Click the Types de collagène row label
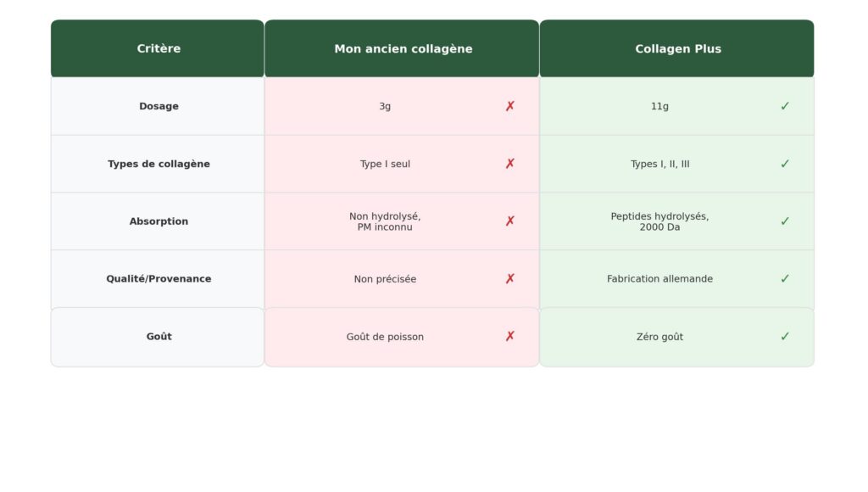 pos(159,164)
